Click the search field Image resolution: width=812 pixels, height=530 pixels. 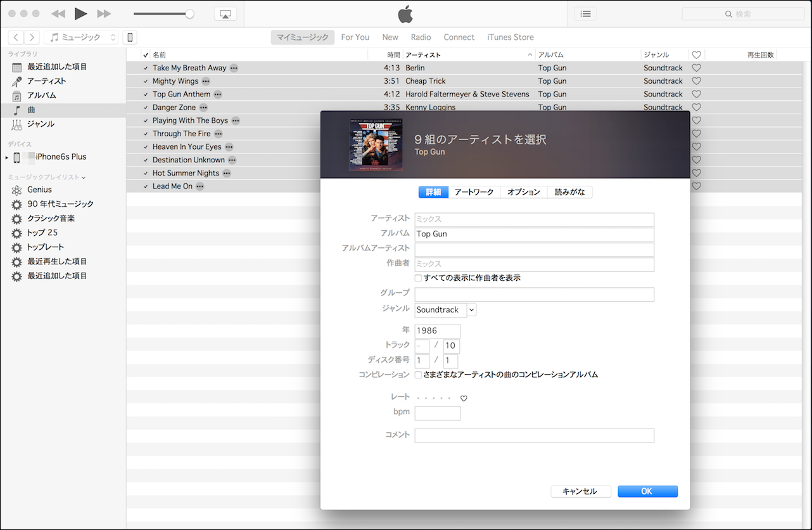click(x=743, y=14)
